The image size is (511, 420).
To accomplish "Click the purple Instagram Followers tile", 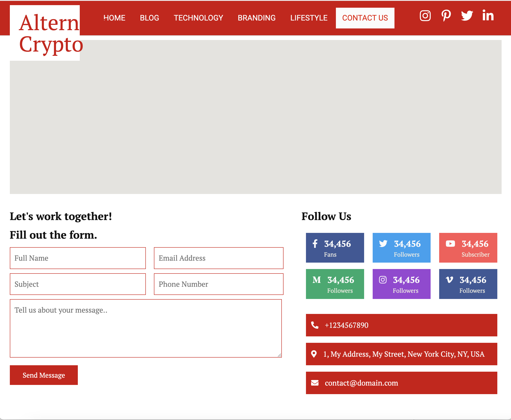I will [x=402, y=284].
